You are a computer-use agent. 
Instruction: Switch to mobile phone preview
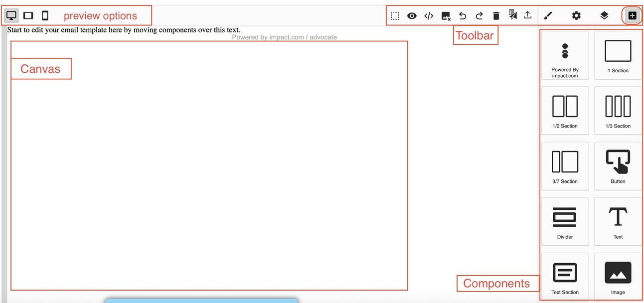click(45, 15)
